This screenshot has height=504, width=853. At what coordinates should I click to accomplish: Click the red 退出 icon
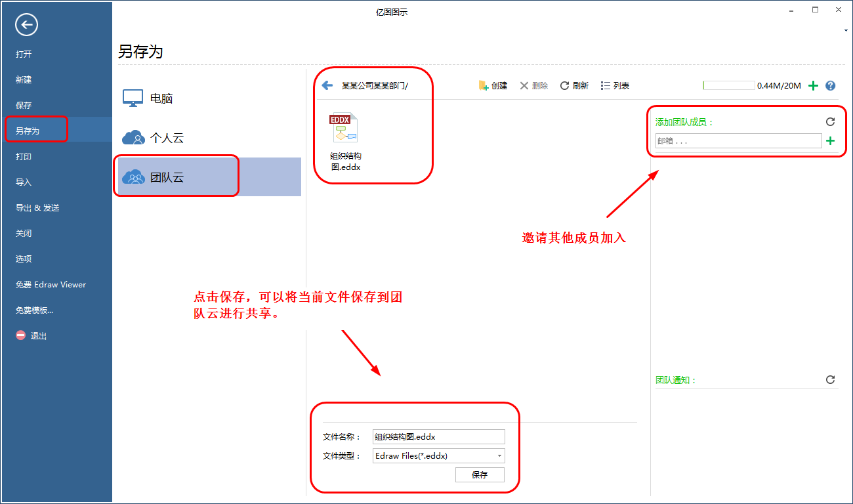(x=21, y=335)
